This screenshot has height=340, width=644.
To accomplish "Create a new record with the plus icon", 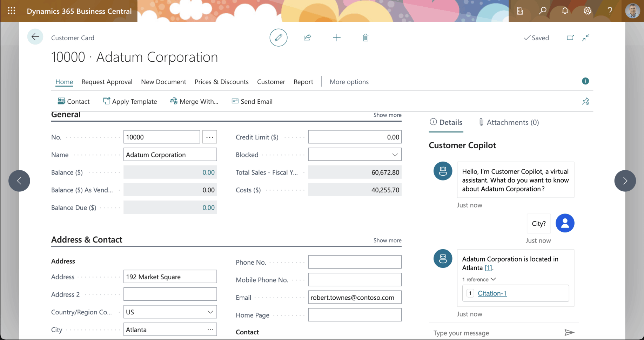I will 336,38.
